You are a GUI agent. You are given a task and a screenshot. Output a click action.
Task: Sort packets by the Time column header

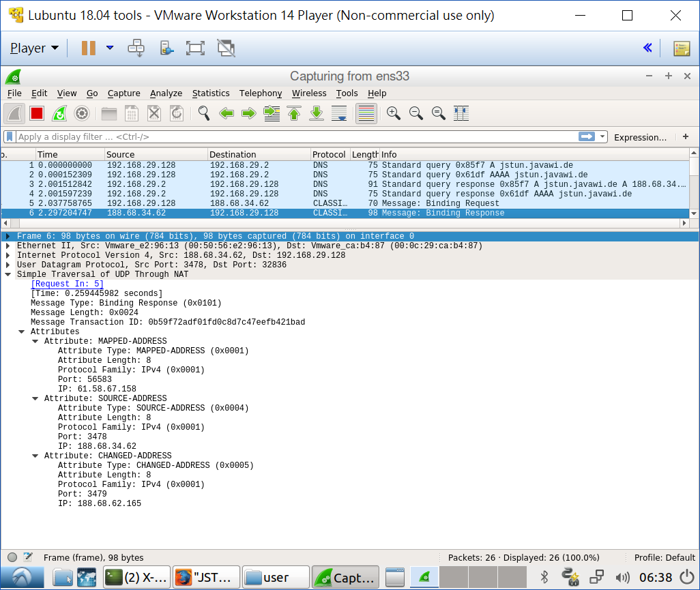point(70,154)
